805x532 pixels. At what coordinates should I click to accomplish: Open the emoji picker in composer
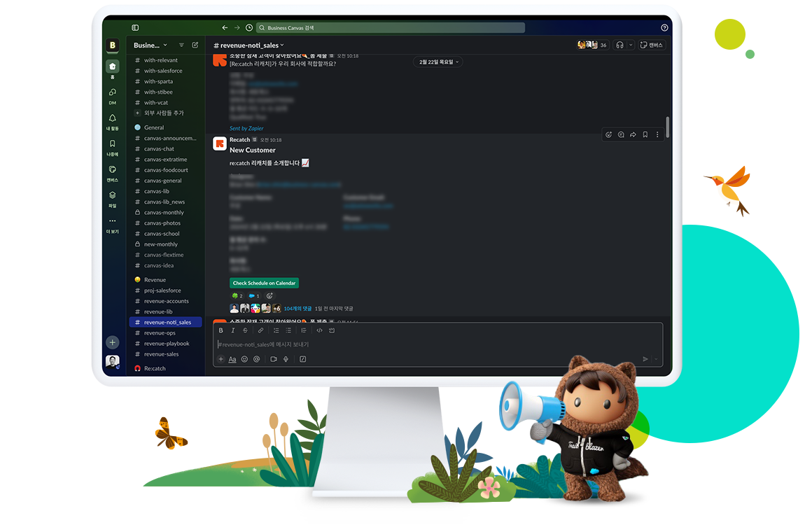244,360
